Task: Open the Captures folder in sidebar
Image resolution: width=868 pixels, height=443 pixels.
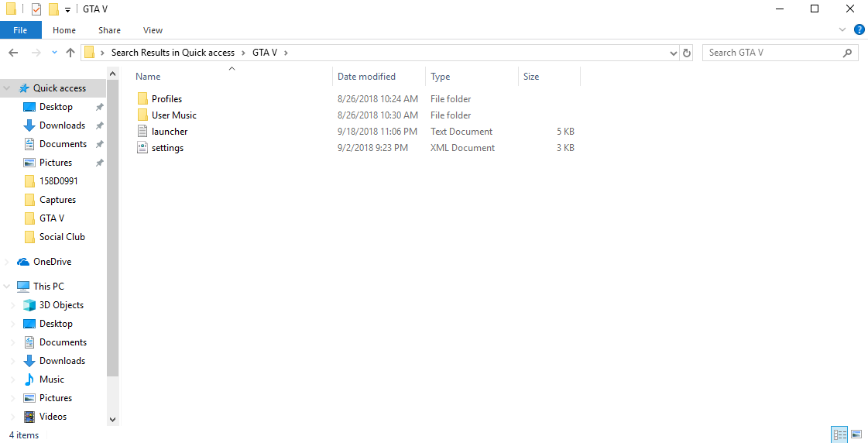Action: pos(57,200)
